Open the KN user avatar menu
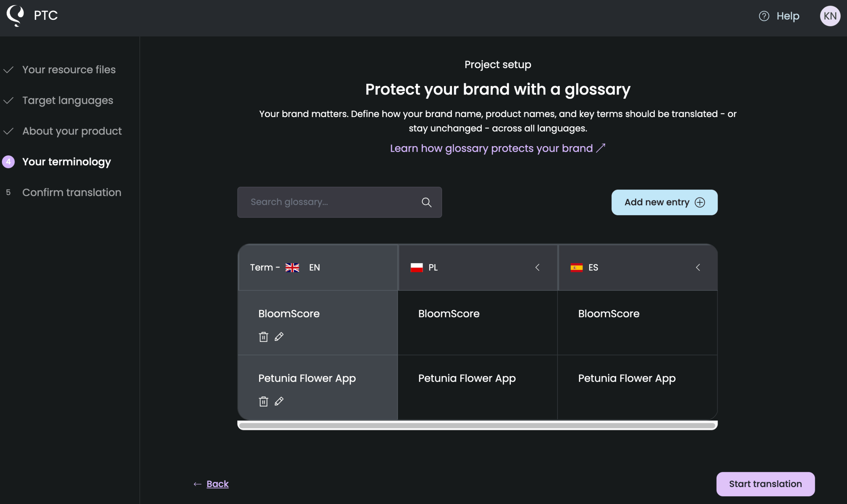 [830, 16]
